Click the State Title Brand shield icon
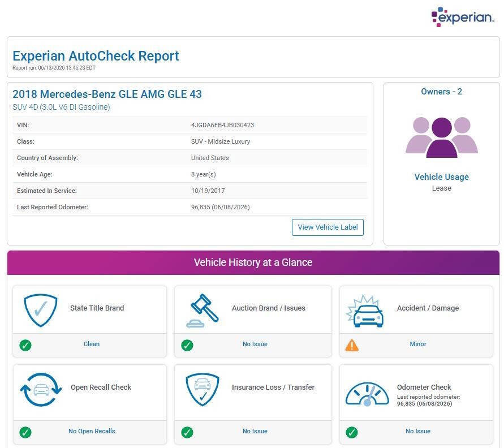504x448 pixels. click(x=41, y=310)
